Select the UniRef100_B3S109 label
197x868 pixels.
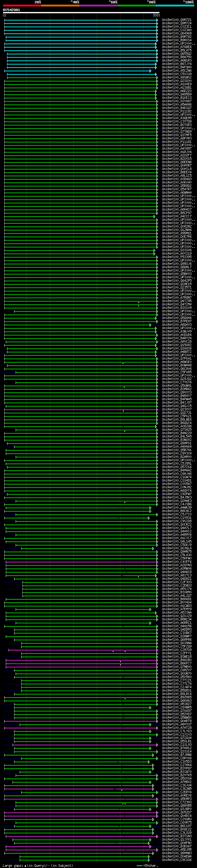pyautogui.click(x=177, y=308)
